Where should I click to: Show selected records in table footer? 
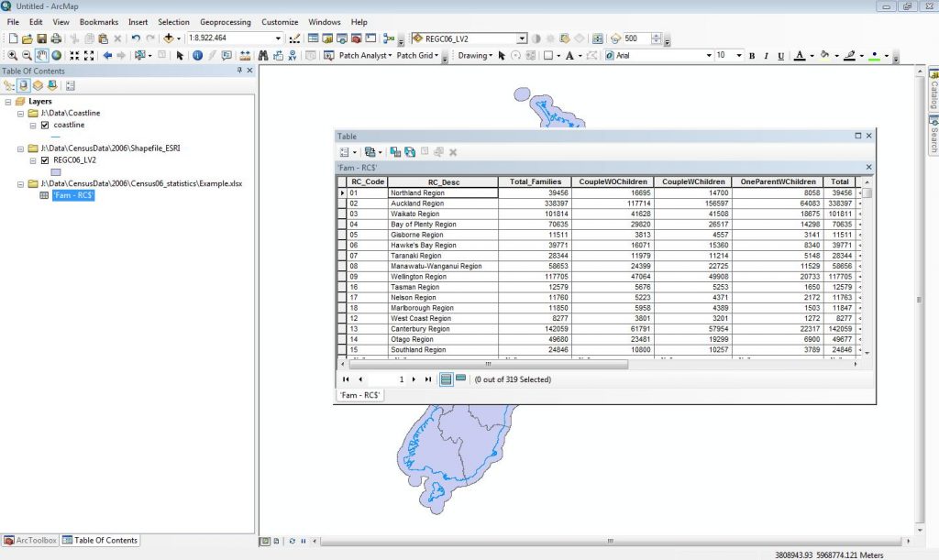pos(460,379)
